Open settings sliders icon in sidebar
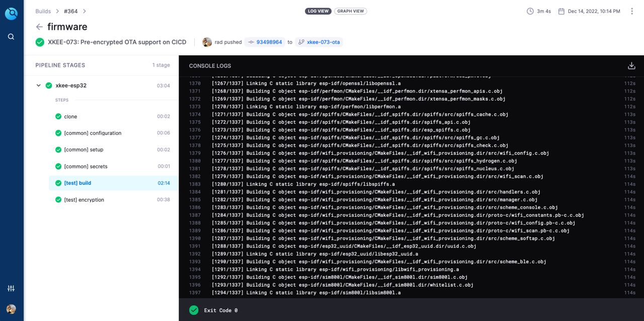The width and height of the screenshot is (644, 321). pyautogui.click(x=11, y=288)
